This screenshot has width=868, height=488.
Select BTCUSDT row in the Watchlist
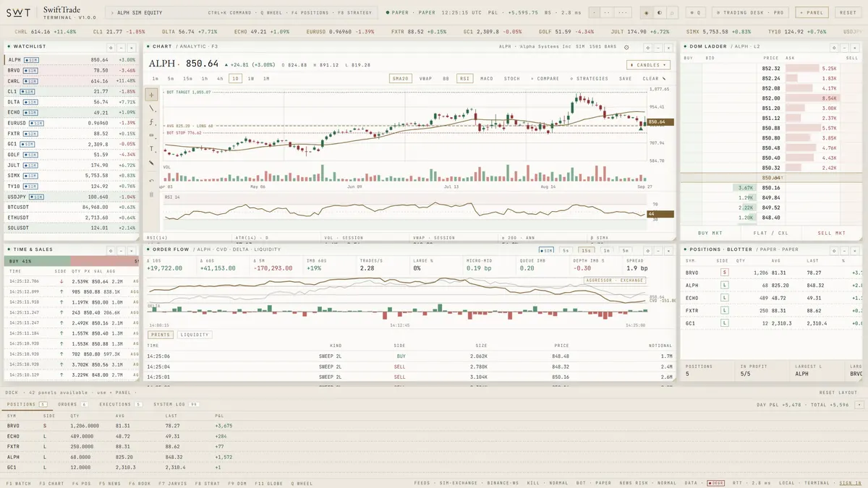tap(70, 206)
